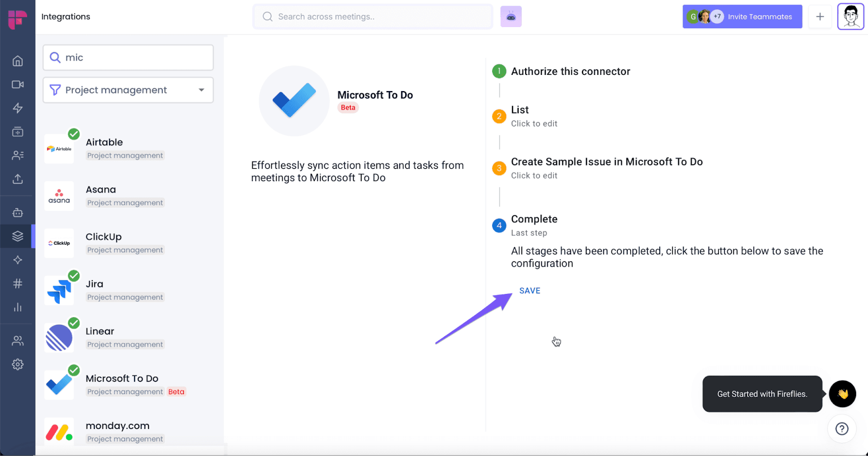Click the Integrations page title

click(x=66, y=17)
